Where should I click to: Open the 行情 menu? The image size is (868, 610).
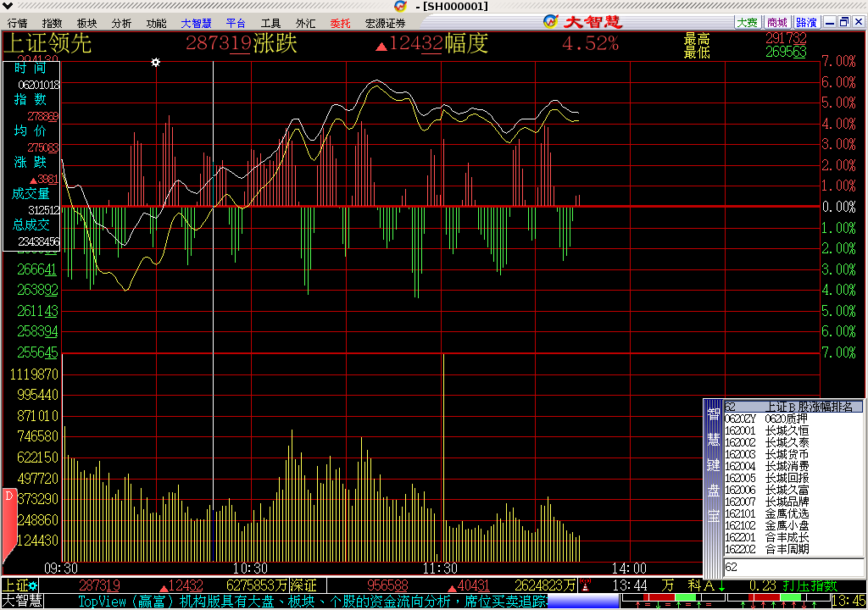pyautogui.click(x=17, y=23)
